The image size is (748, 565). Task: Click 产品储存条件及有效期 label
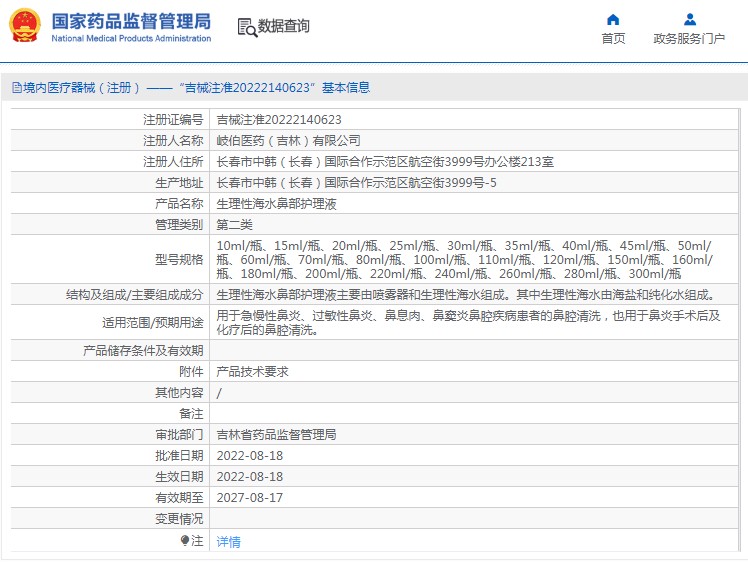143,351
